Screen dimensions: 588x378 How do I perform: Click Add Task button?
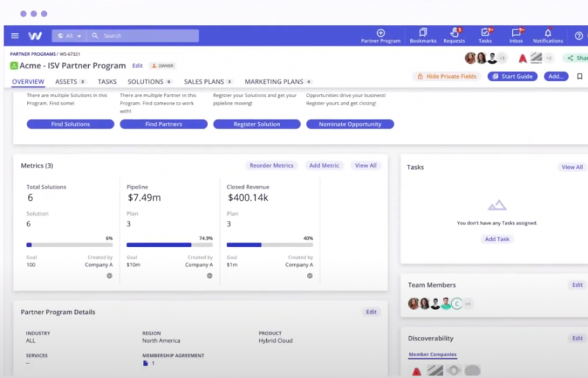point(497,239)
